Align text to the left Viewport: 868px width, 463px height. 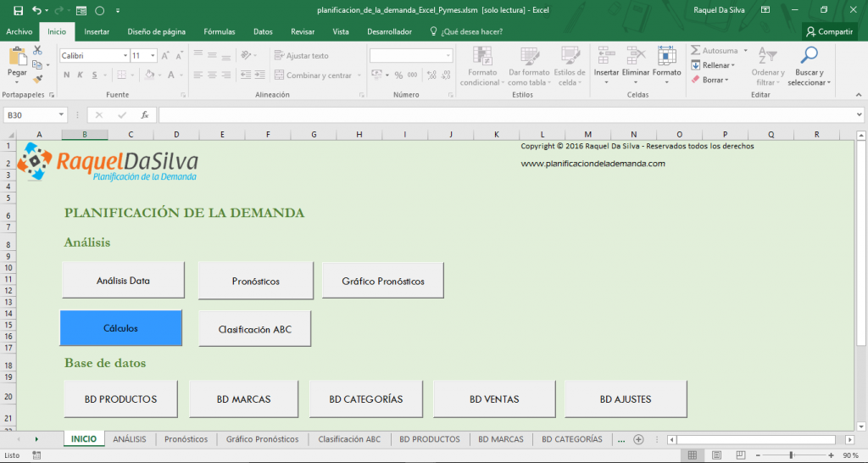click(198, 75)
